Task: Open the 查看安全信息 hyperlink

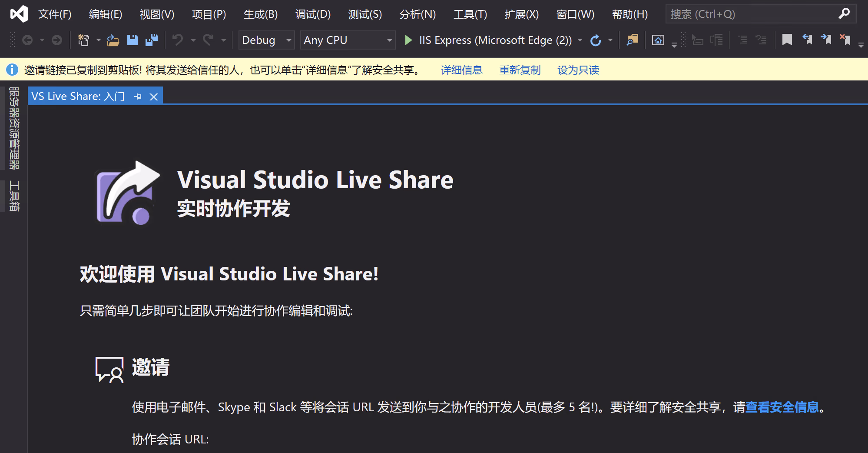Action: pyautogui.click(x=782, y=407)
